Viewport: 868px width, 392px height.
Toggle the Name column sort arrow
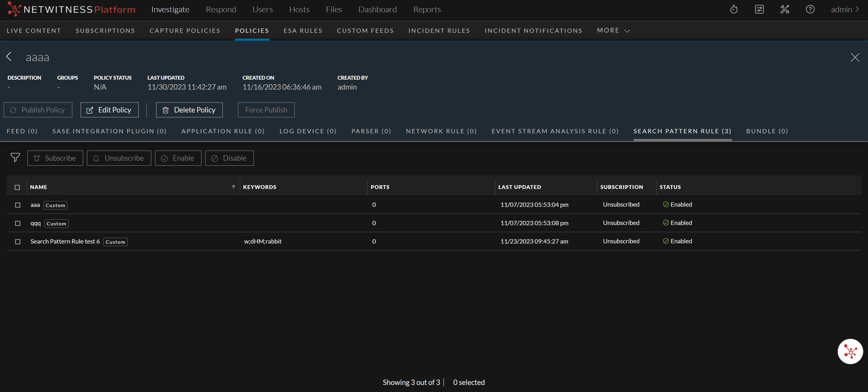[x=233, y=187]
